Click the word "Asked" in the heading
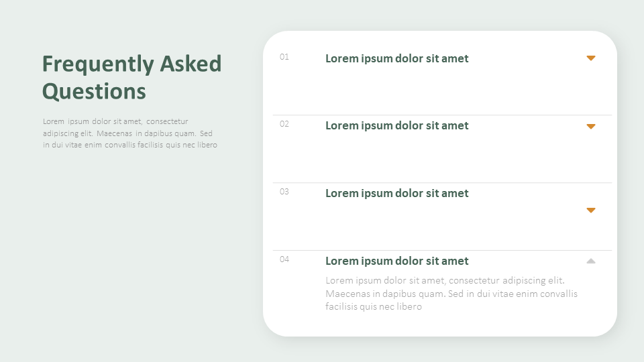 pos(191,64)
